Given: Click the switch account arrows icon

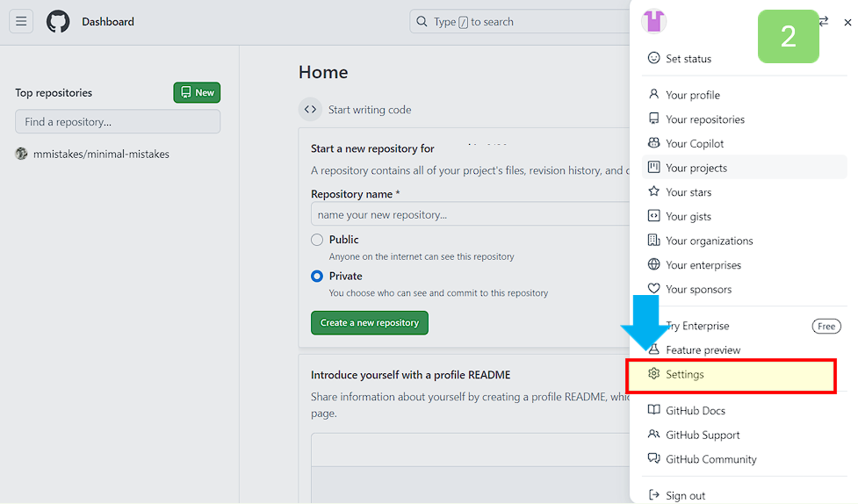Looking at the screenshot, I should (824, 21).
